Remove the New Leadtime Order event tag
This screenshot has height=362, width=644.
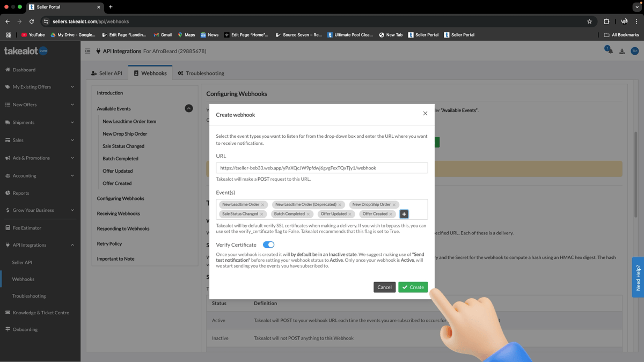coord(262,205)
